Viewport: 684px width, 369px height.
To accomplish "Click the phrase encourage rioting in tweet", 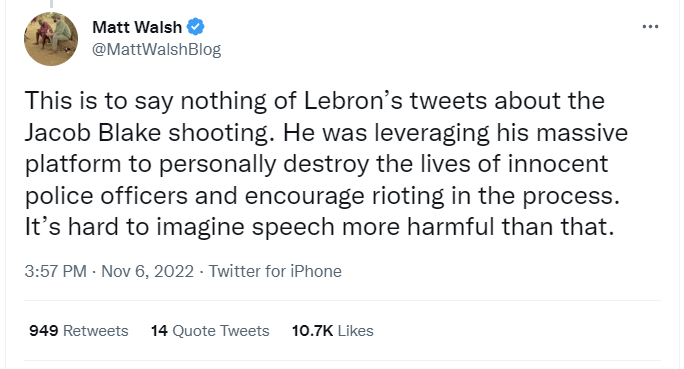I will click(x=344, y=196).
